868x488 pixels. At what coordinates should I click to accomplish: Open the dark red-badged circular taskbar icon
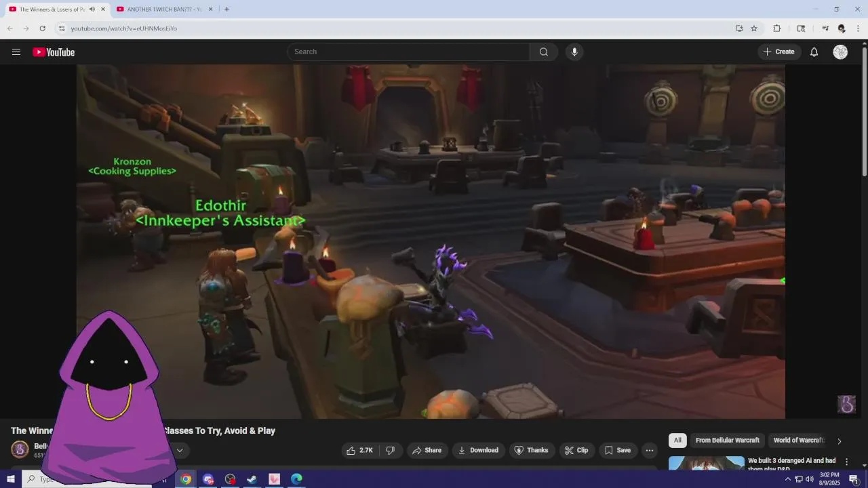tap(230, 479)
